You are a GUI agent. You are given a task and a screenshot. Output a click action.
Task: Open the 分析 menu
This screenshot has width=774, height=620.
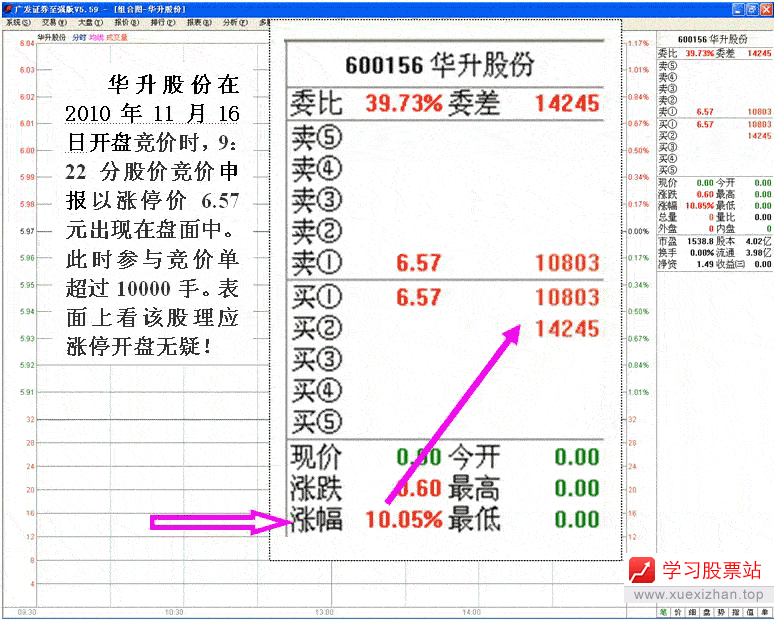[x=234, y=21]
